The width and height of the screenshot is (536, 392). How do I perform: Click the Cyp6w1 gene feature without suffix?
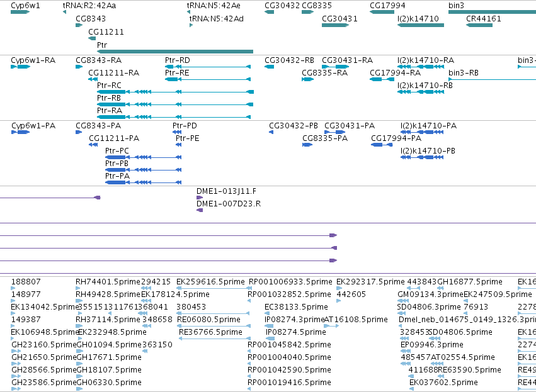tap(20, 12)
